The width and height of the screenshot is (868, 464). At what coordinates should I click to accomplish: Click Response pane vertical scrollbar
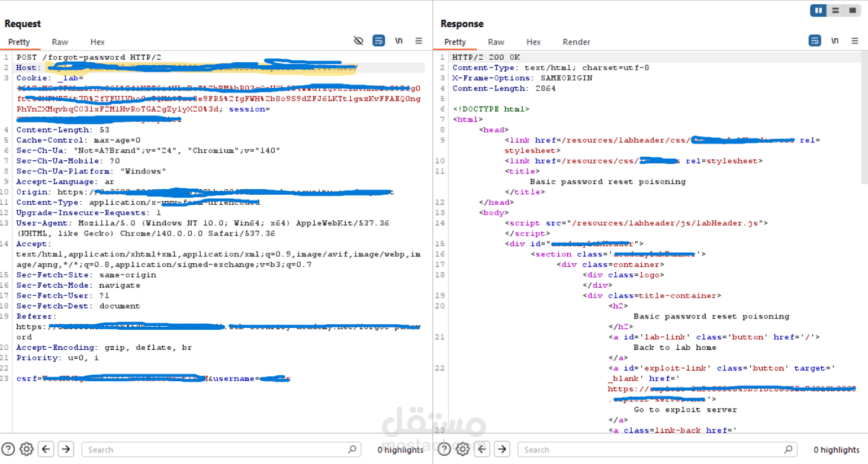click(864, 118)
